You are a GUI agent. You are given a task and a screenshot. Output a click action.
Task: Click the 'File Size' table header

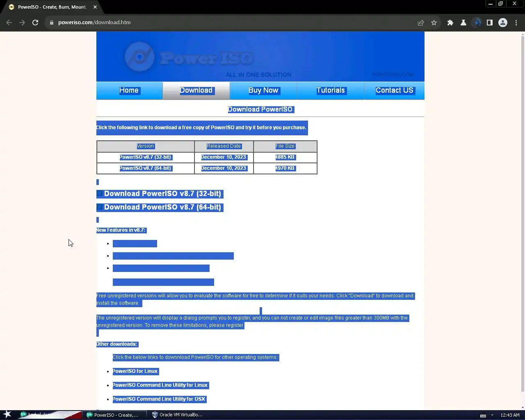[x=285, y=146]
